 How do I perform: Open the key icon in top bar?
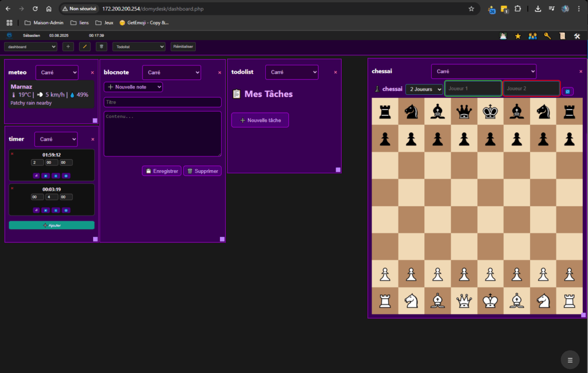tap(547, 36)
